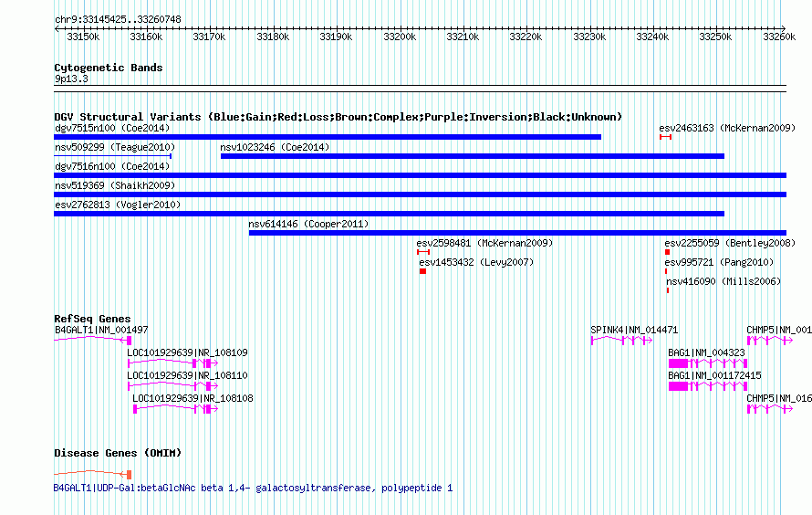Select the LOC101929639|NR_108110 gene glyph

tap(173, 386)
